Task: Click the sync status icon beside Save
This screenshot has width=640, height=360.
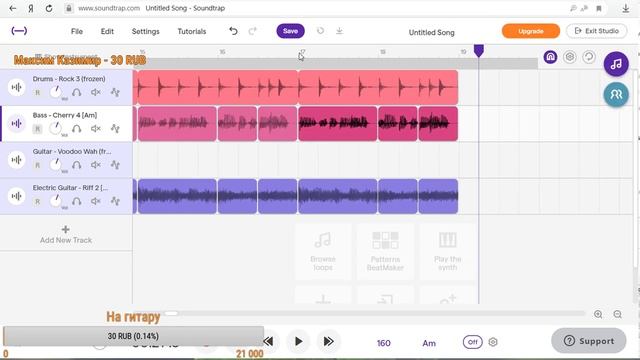Action: point(320,31)
